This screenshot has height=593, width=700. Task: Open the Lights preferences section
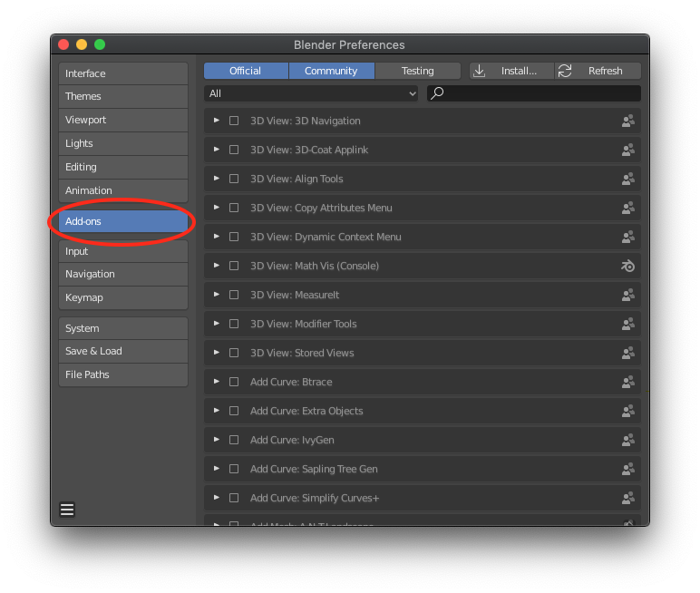click(123, 144)
